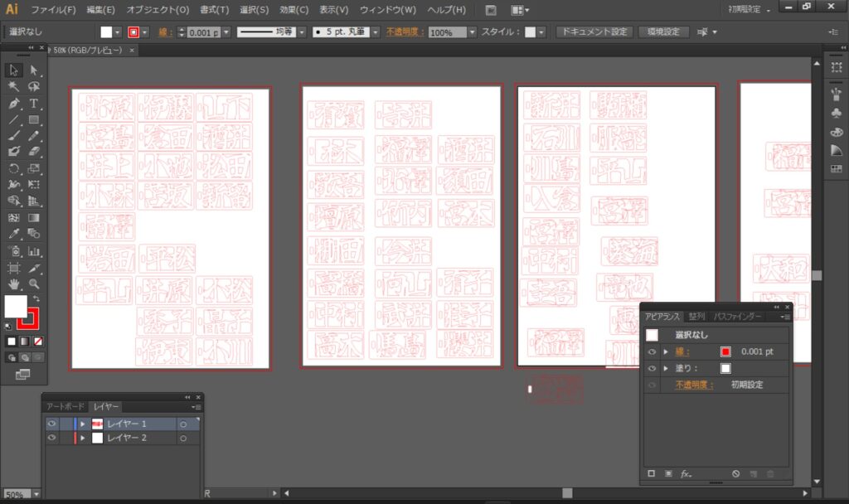
Task: Select the Pen tool
Action: [14, 104]
